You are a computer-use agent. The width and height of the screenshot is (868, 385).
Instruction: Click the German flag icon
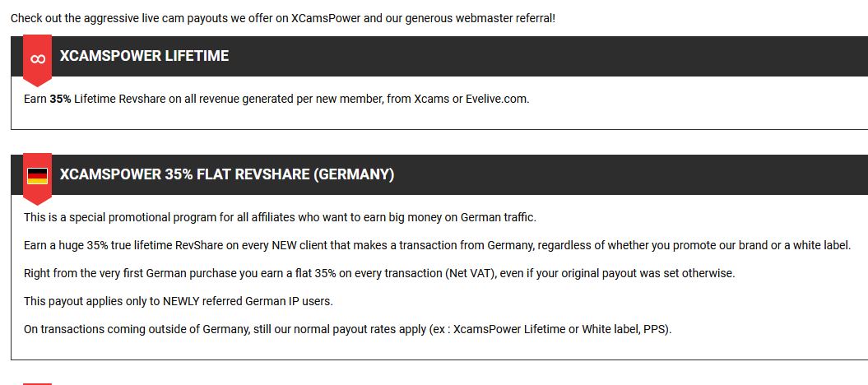(x=37, y=176)
